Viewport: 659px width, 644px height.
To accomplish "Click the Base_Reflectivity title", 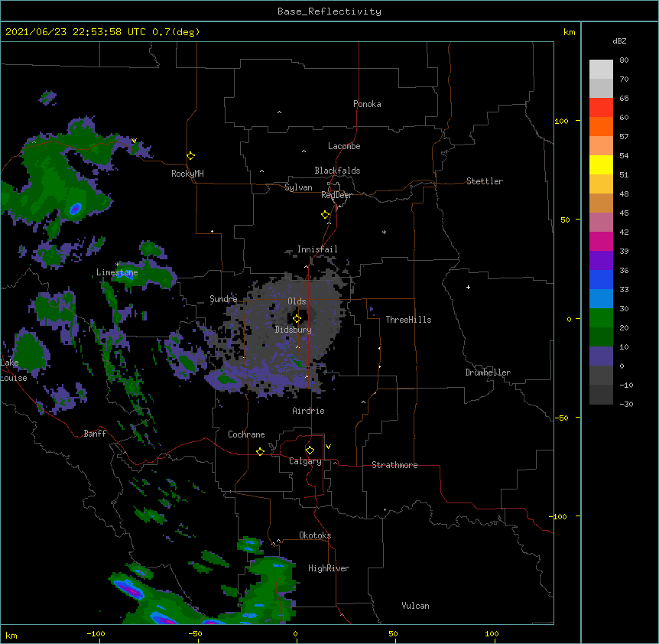I will [329, 11].
